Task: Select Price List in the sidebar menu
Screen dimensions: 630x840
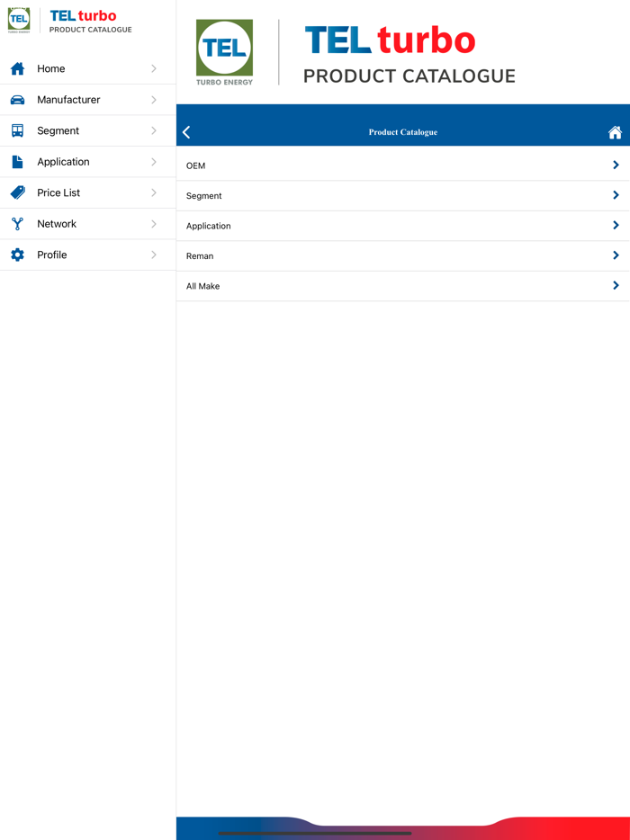Action: coord(88,192)
